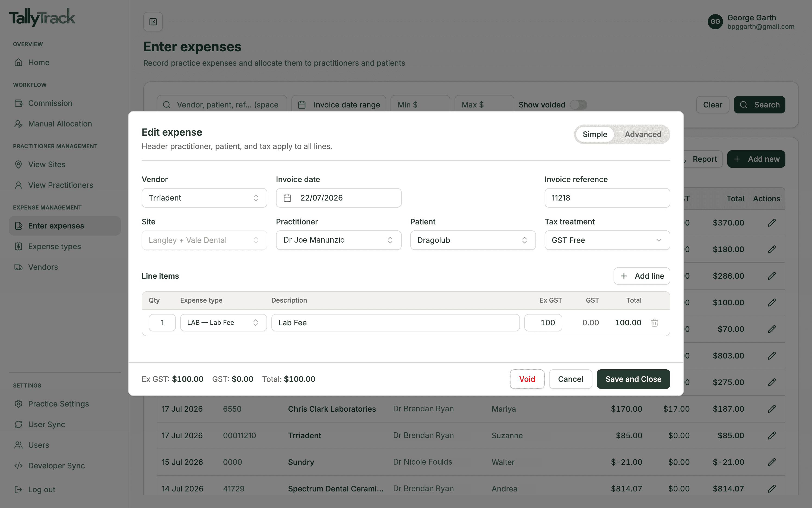The height and width of the screenshot is (508, 812).
Task: Edit the Chris Clark Laboratories expense
Action: coord(772,409)
